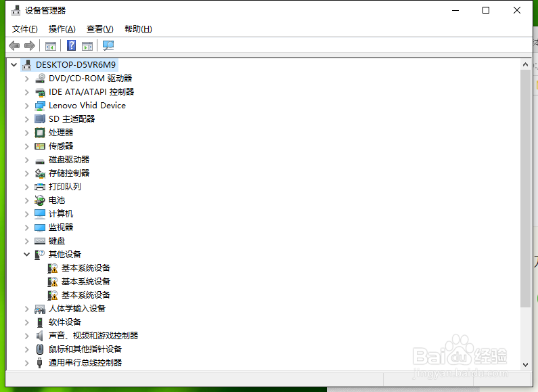This screenshot has width=538, height=392.
Task: Open the 查看(V) menu
Action: tap(100, 29)
